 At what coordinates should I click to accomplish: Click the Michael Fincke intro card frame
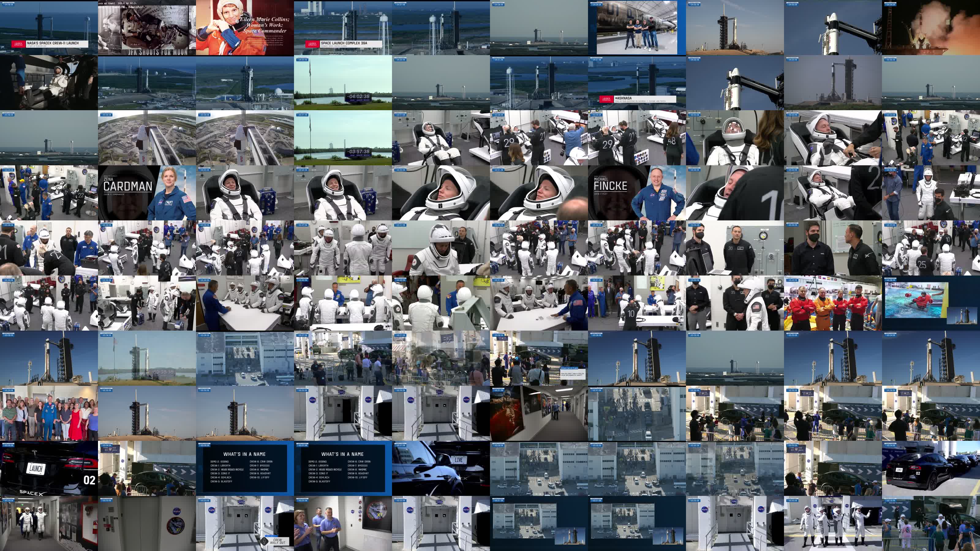[x=637, y=193]
